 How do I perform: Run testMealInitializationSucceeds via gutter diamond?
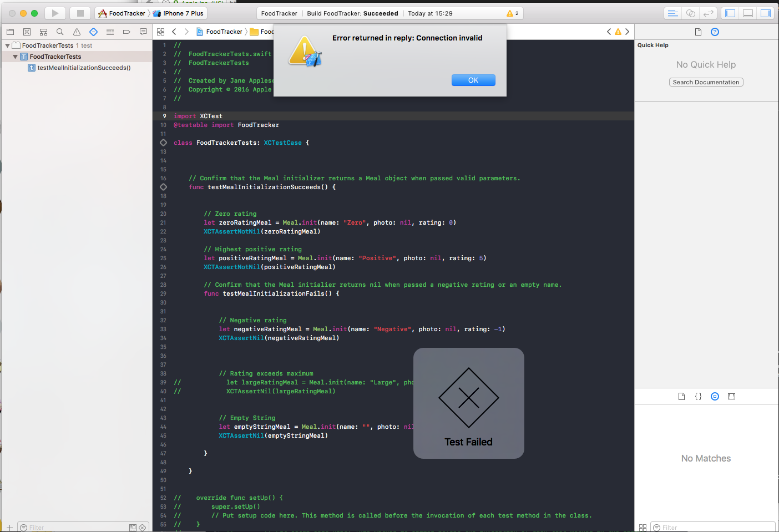click(163, 187)
